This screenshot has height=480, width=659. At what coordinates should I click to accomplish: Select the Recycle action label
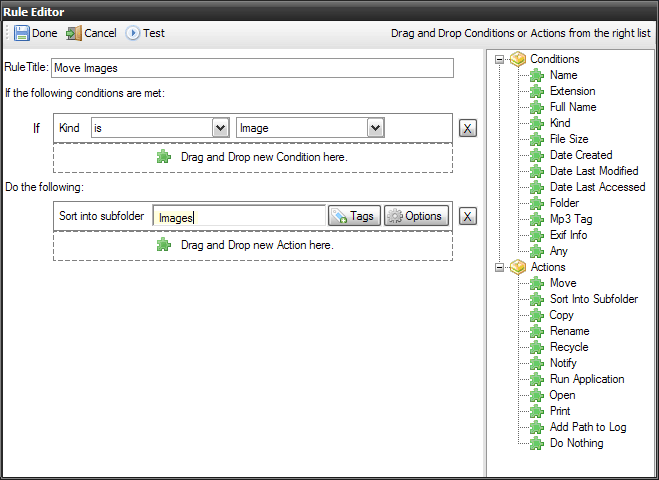[569, 348]
